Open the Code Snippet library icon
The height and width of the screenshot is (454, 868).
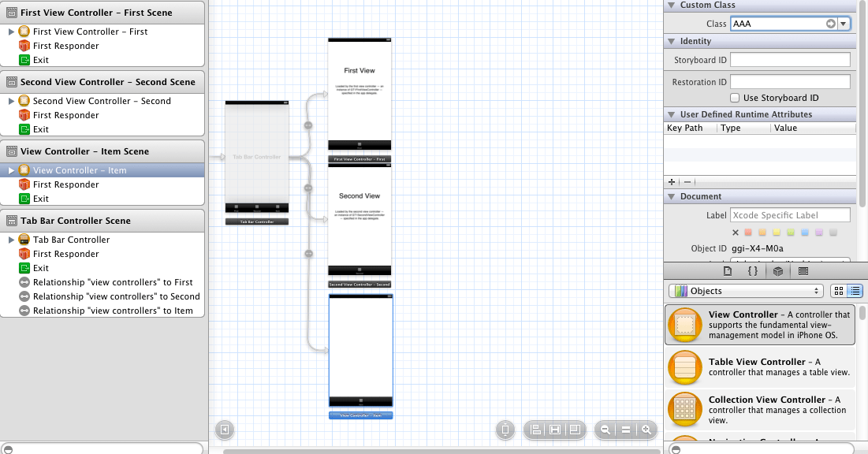coord(754,271)
